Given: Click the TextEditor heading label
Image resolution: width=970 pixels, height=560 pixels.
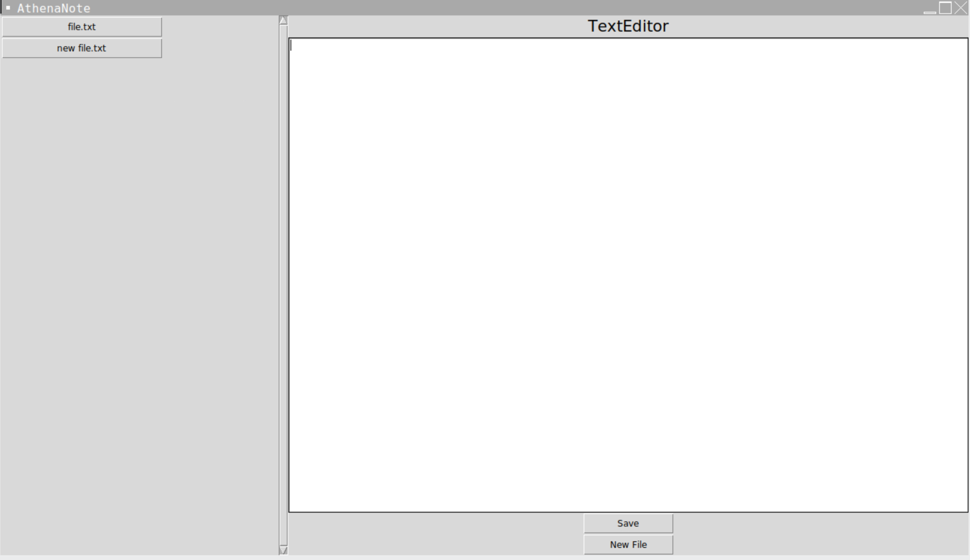Looking at the screenshot, I should tap(628, 26).
